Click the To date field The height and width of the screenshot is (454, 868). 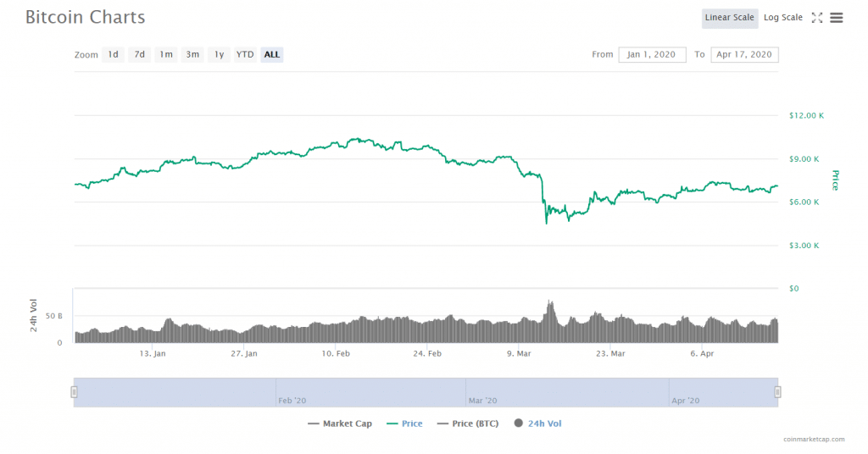[x=744, y=55]
